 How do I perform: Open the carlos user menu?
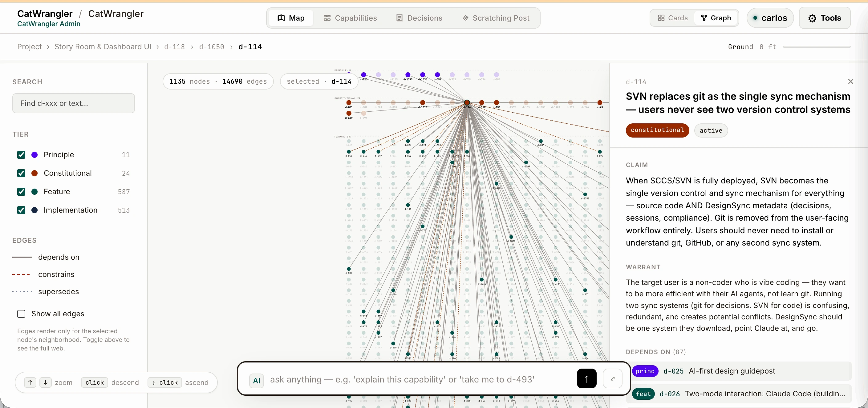pyautogui.click(x=770, y=18)
